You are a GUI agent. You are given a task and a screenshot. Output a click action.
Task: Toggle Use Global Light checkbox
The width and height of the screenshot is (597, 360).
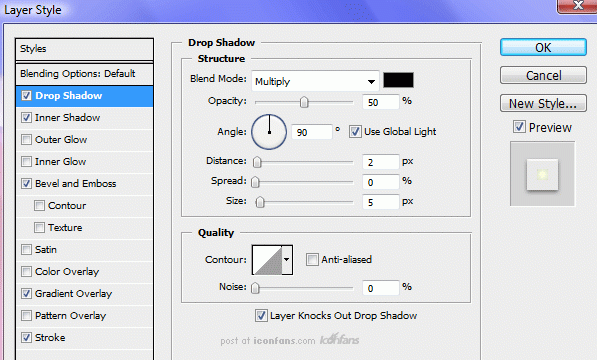click(x=355, y=132)
